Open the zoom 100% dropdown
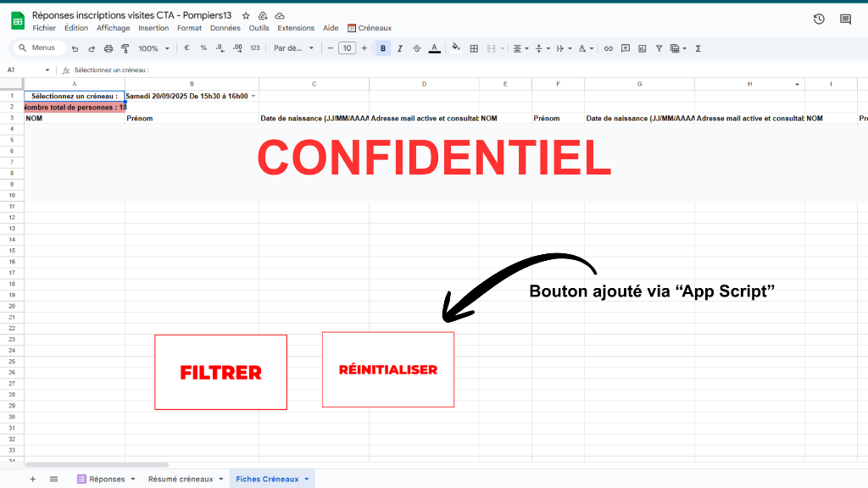The image size is (868, 488). [153, 48]
